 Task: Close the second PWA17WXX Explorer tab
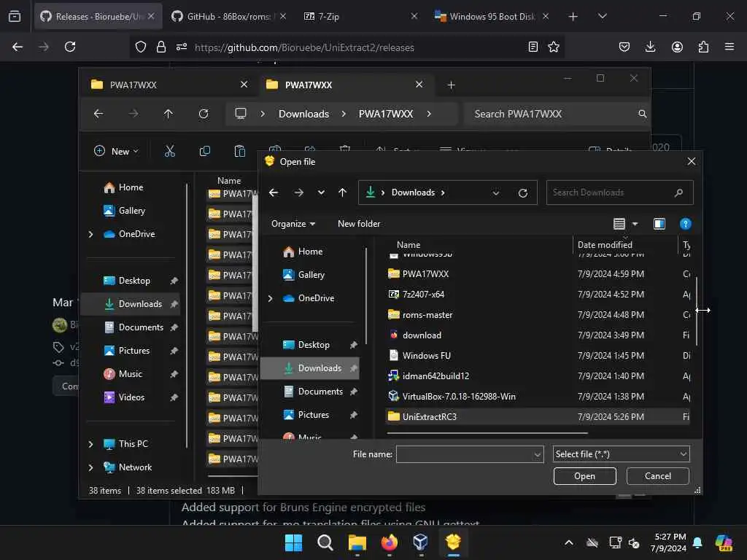point(419,85)
